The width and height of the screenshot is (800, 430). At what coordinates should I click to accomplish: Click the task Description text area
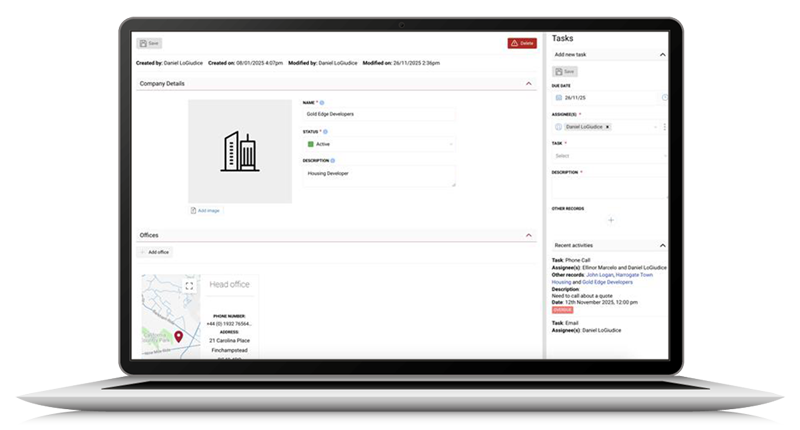(609, 188)
